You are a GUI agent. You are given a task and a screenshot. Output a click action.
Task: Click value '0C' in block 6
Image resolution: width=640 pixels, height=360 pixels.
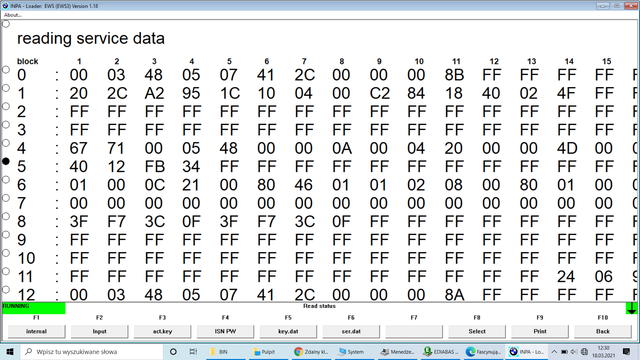154,185
